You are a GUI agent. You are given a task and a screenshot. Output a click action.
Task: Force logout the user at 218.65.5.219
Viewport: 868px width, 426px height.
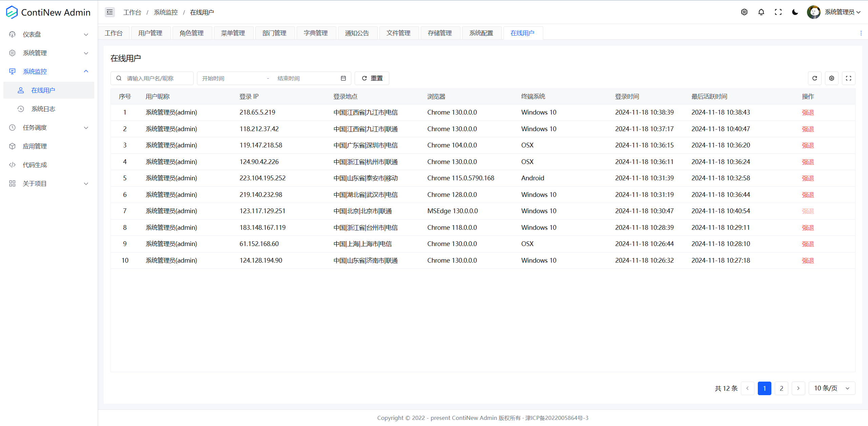pyautogui.click(x=808, y=113)
